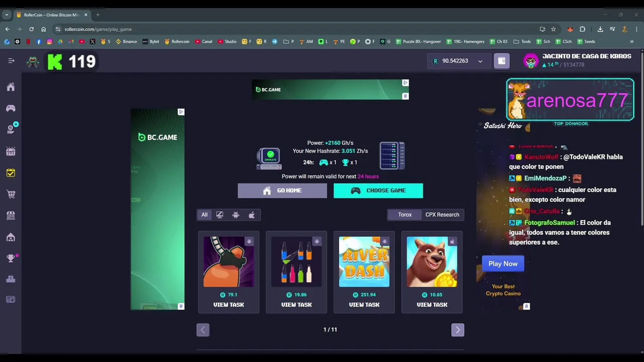
Task: Click the browser home button
Action: (x=43, y=29)
